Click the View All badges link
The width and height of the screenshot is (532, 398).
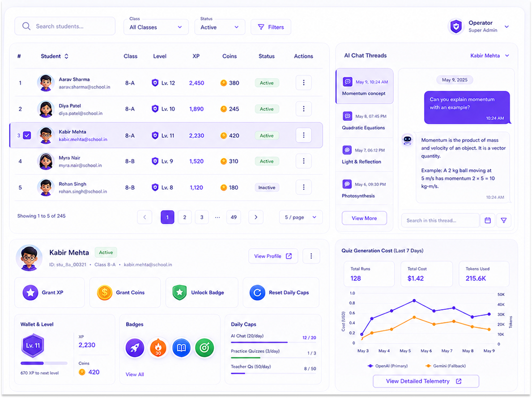(x=135, y=374)
